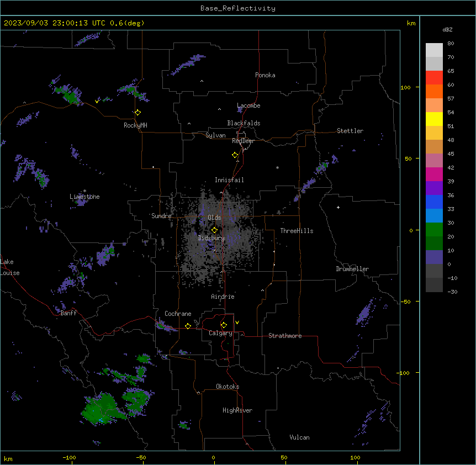Click the Limestone label
Image resolution: width=476 pixels, height=465 pixels.
coord(84,197)
